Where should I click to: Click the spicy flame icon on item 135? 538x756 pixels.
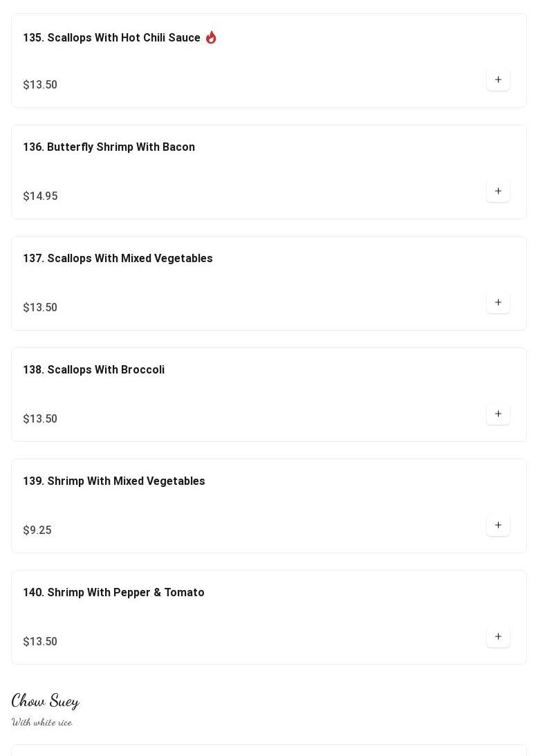click(x=211, y=37)
